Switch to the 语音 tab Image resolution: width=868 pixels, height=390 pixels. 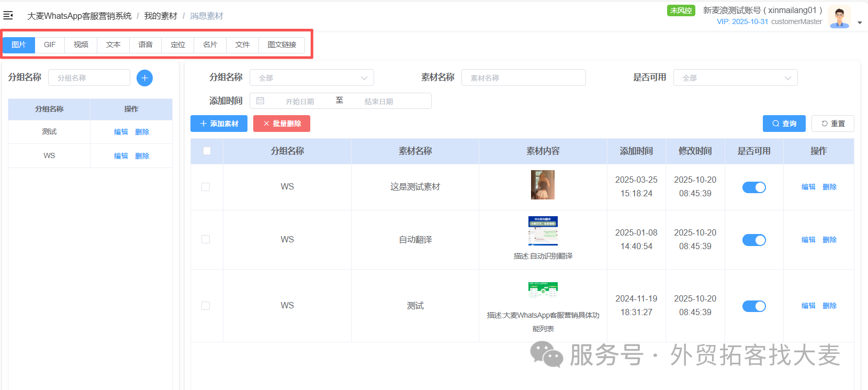(x=145, y=45)
